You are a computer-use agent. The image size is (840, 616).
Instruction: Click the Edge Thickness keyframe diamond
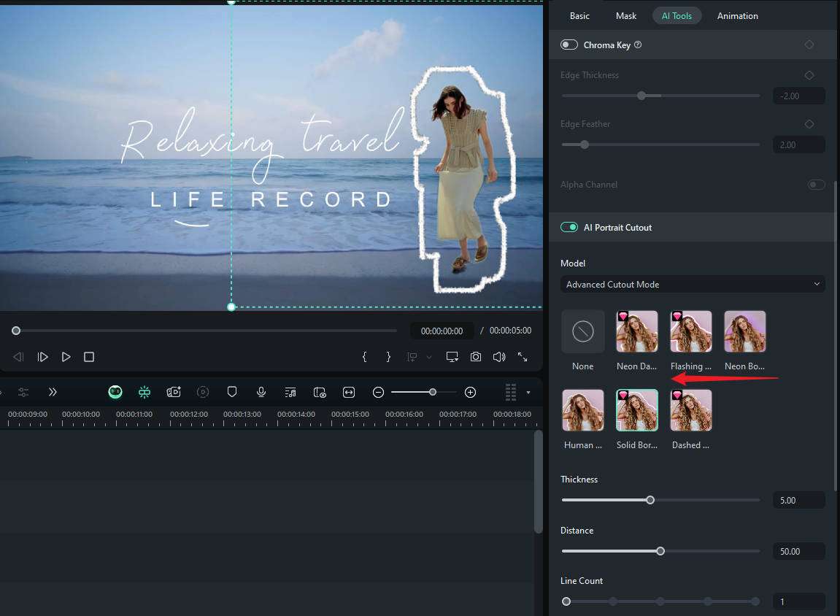[x=809, y=75]
